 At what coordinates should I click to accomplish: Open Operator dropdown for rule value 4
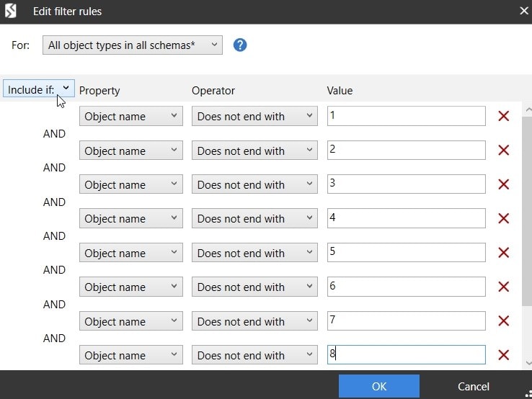(x=254, y=218)
